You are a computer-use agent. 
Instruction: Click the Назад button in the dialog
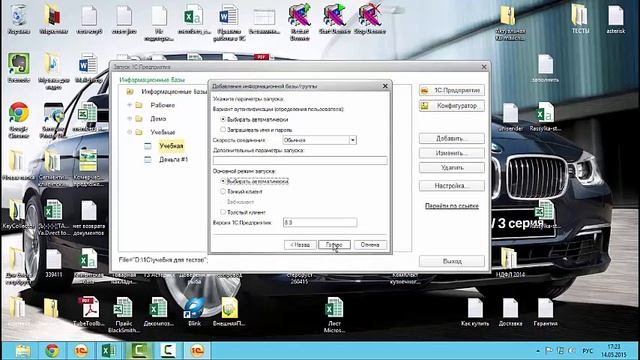[x=300, y=245]
